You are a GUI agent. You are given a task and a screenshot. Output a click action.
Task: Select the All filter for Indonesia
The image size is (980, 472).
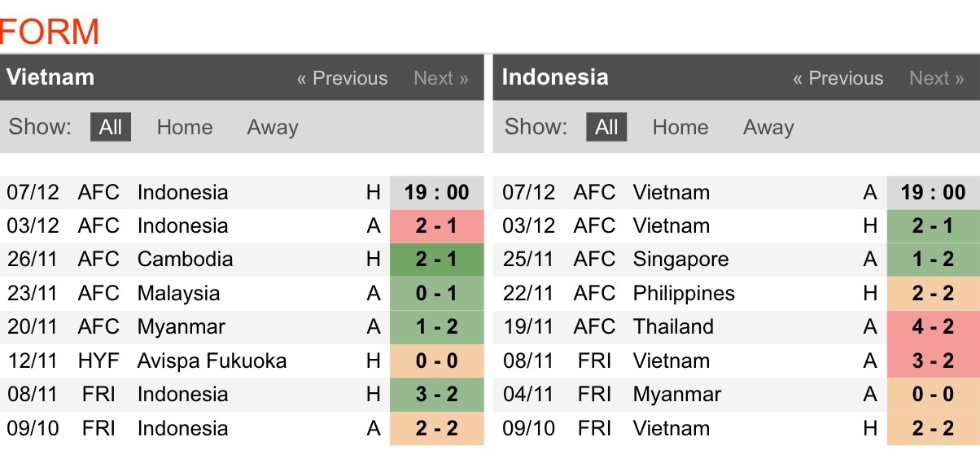(x=606, y=127)
